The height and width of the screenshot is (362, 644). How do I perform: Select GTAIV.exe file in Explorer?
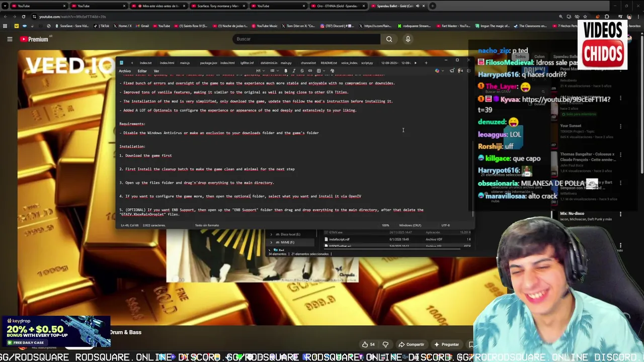click(x=336, y=232)
